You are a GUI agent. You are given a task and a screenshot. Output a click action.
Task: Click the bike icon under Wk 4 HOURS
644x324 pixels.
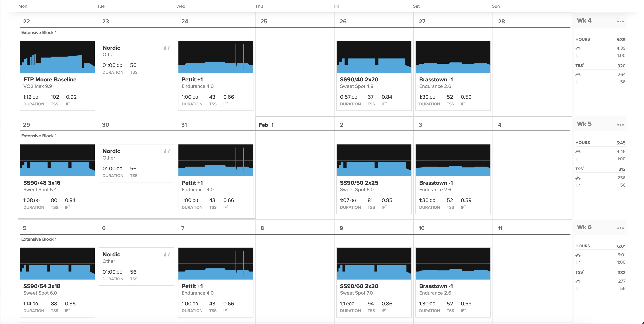point(578,48)
